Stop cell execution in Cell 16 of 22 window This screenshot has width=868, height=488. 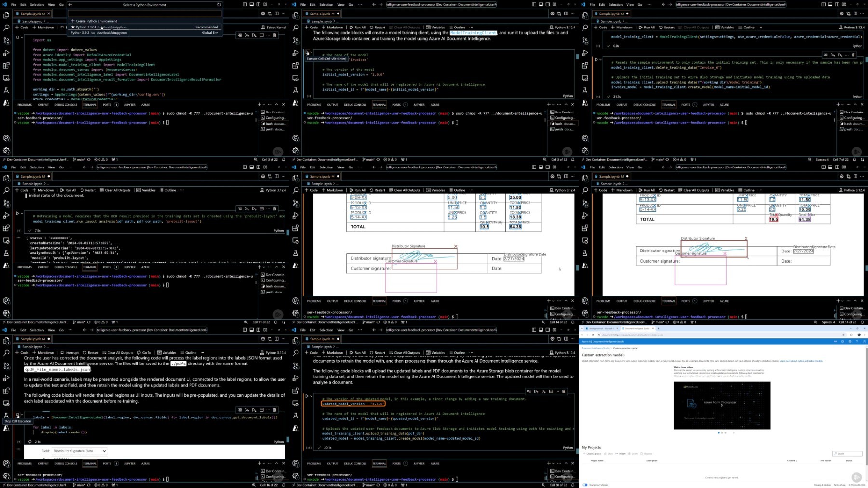pos(17,415)
